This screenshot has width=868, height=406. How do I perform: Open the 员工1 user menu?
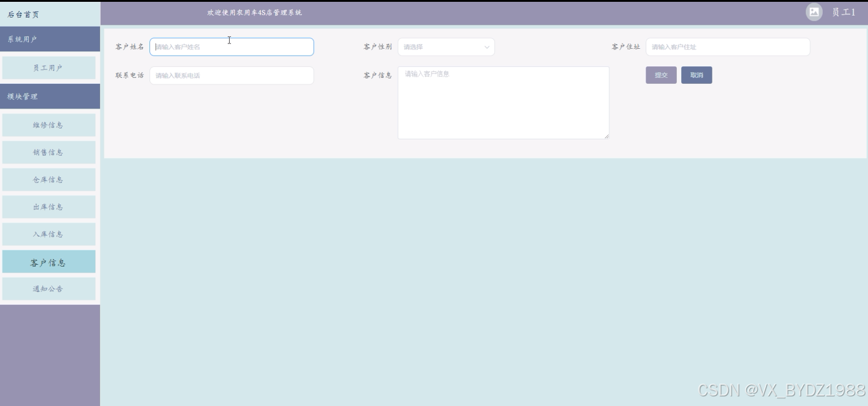click(x=843, y=12)
